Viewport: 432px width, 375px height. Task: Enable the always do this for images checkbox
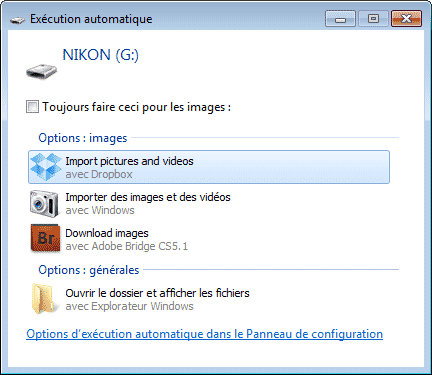point(32,107)
